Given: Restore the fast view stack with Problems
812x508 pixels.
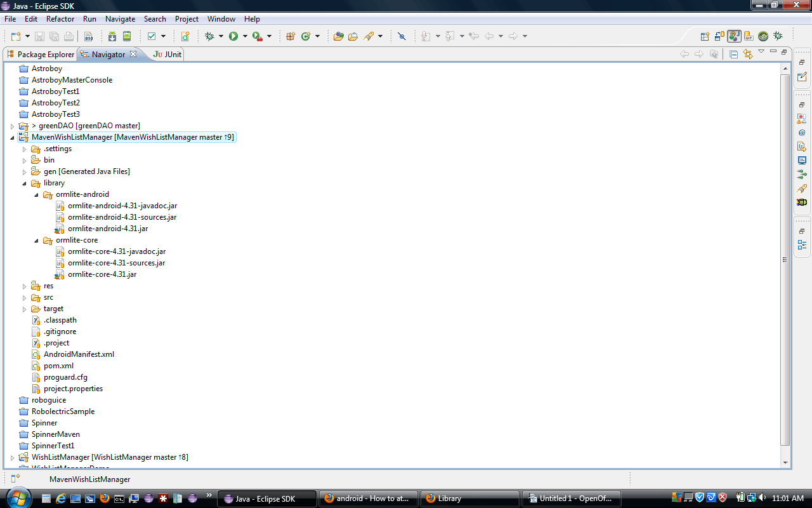Looking at the screenshot, I should pyautogui.click(x=802, y=104).
